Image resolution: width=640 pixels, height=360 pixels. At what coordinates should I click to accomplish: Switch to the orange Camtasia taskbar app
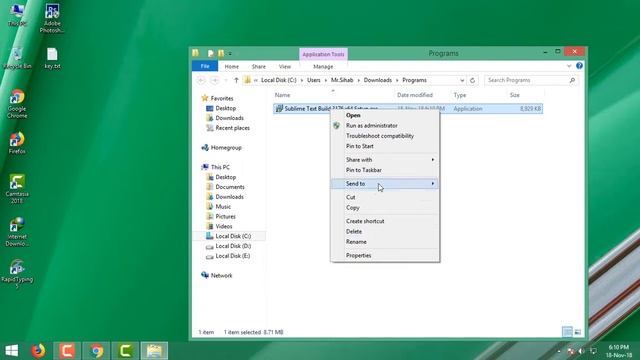point(67,351)
